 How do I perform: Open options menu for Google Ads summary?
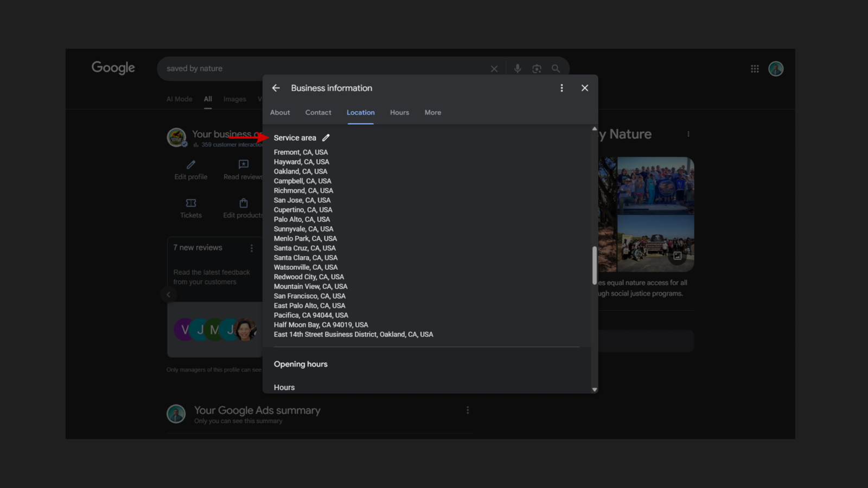tap(468, 410)
